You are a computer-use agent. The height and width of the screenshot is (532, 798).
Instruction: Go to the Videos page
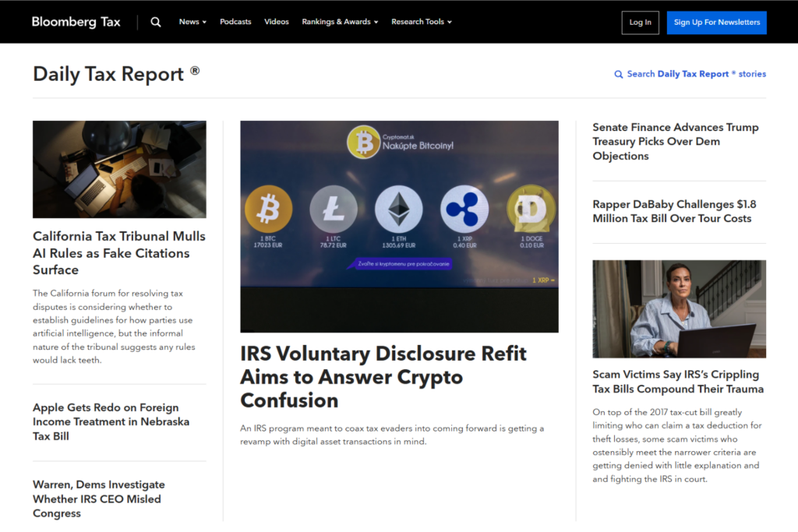[x=277, y=22]
